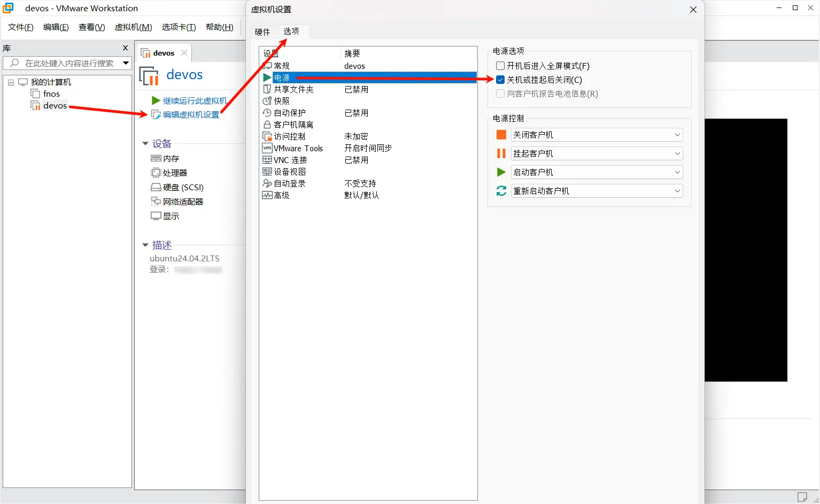The image size is (820, 504).
Task: Click 继续运行此虚拟机 link
Action: [x=195, y=100]
